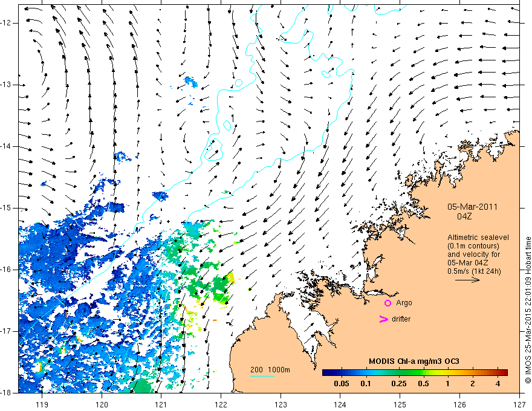The height and width of the screenshot is (411, 532).
Task: Click the 0.05 colorbar tick label
Action: tap(342, 384)
